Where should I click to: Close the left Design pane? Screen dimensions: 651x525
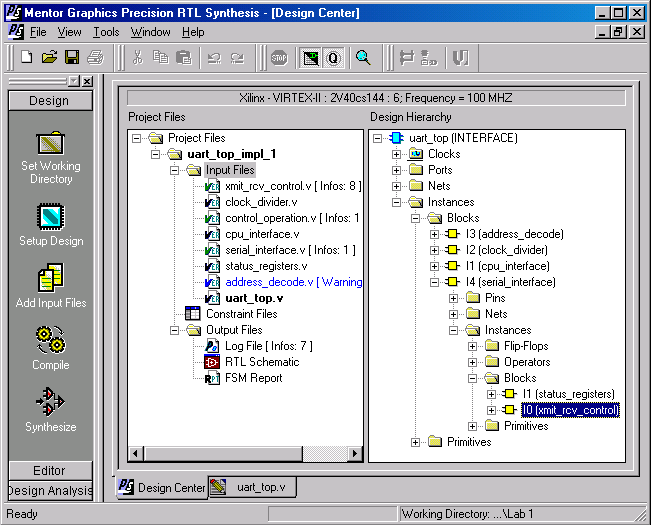87,81
